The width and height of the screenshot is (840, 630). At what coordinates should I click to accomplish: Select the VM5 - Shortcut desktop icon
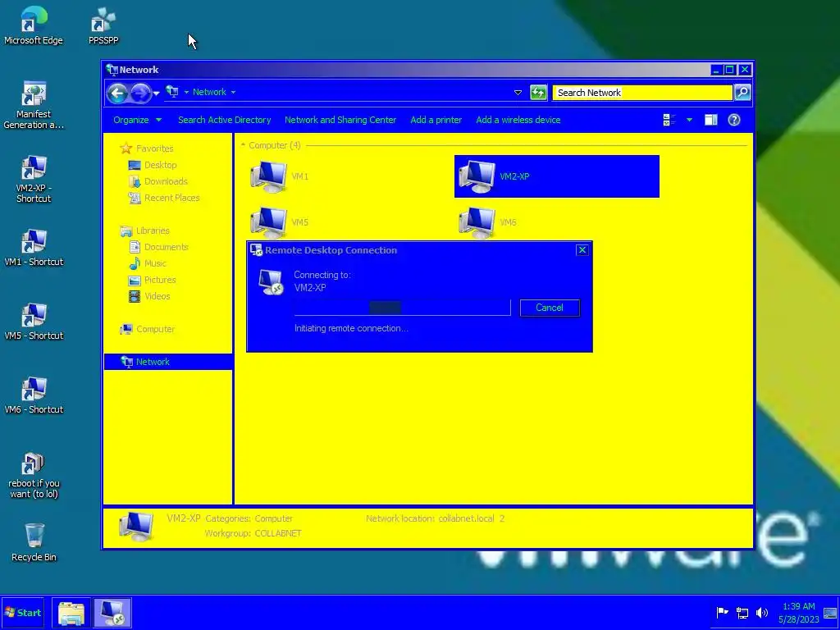coord(33,322)
